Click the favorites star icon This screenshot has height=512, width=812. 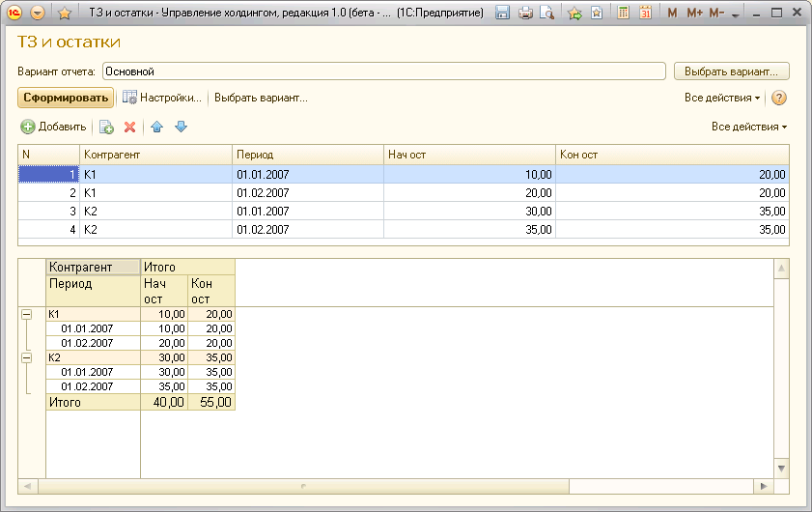pyautogui.click(x=65, y=13)
